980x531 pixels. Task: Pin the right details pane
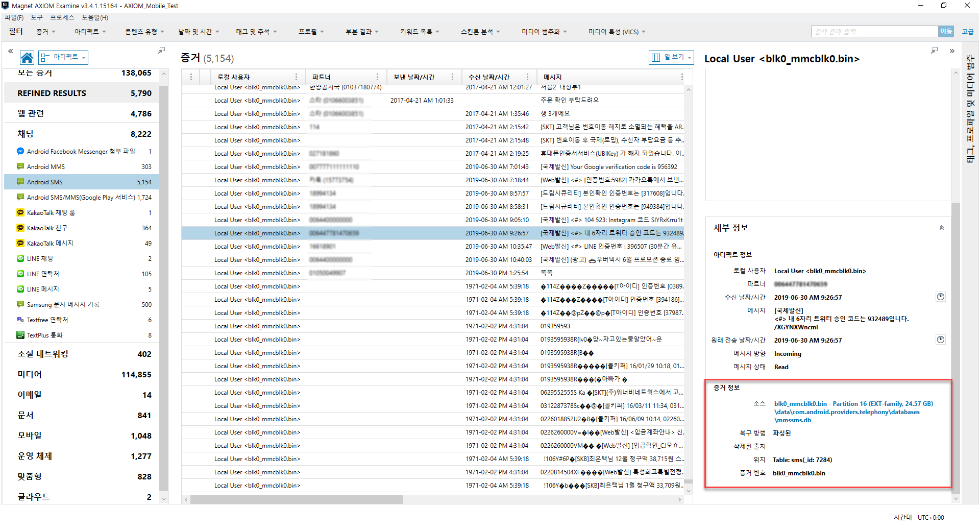click(x=934, y=51)
